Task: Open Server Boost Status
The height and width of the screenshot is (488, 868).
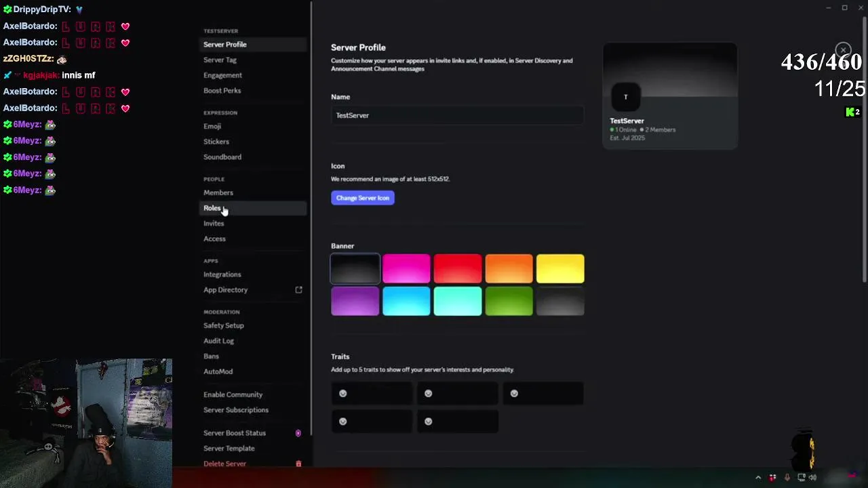Action: tap(254, 433)
